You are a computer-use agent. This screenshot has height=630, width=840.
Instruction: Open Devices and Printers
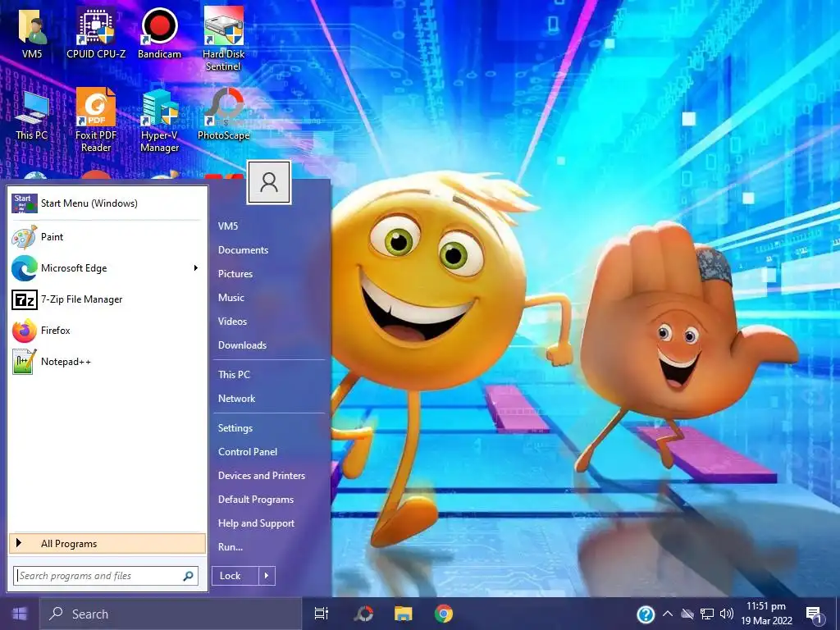tap(262, 476)
